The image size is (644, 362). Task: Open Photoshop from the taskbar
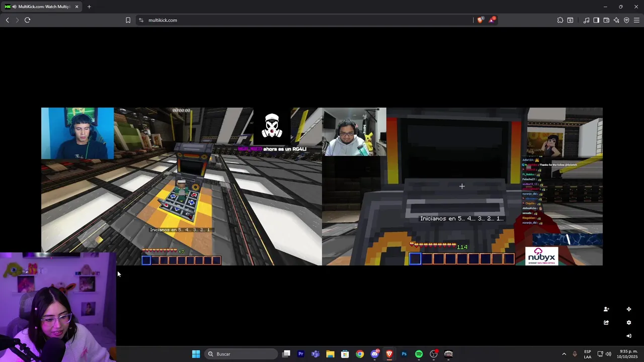(404, 354)
